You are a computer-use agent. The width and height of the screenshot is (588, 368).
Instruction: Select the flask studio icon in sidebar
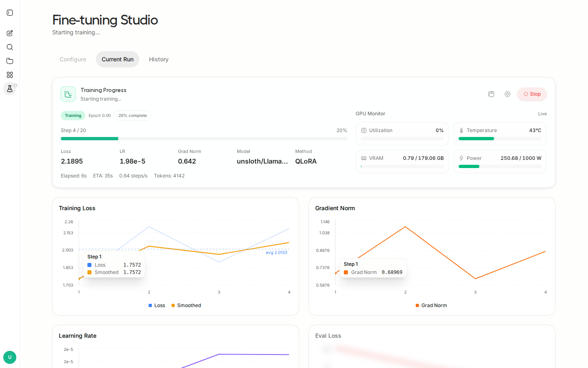pyautogui.click(x=10, y=88)
